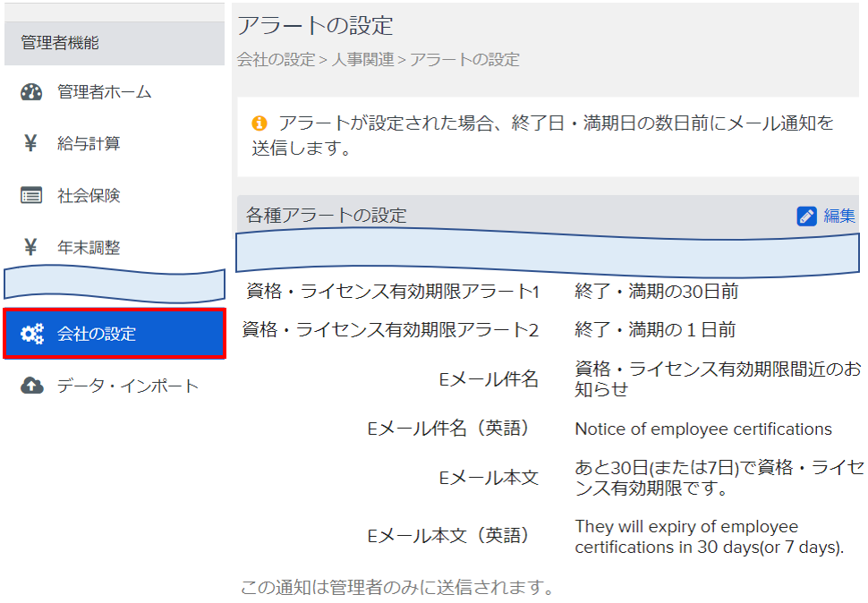Image resolution: width=868 pixels, height=603 pixels.
Task: Click the Eメール本文 label
Action: click(489, 478)
